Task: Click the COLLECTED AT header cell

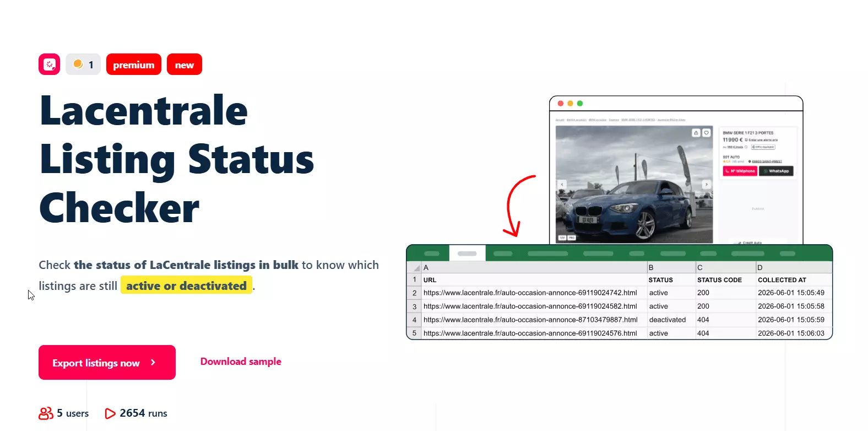Action: coord(794,280)
